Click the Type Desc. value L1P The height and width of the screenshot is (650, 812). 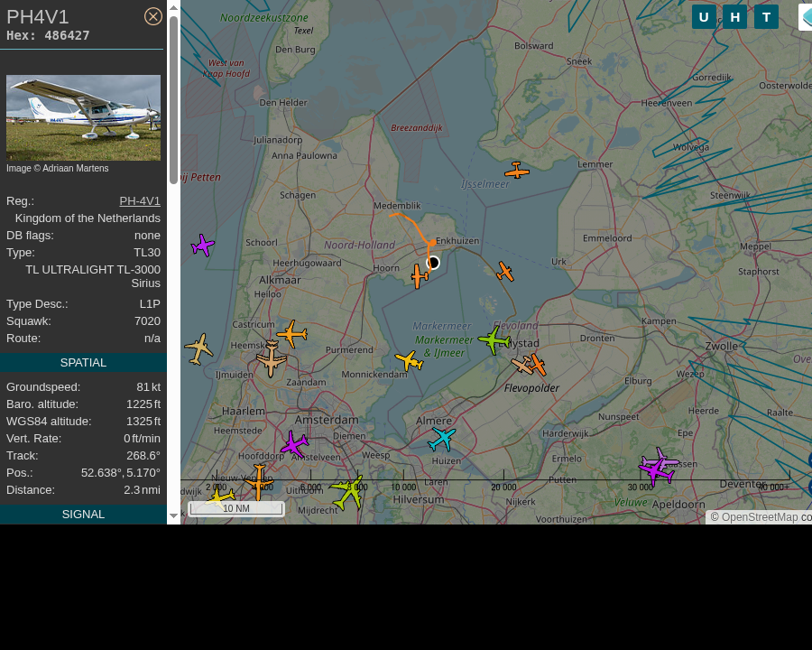pos(150,304)
